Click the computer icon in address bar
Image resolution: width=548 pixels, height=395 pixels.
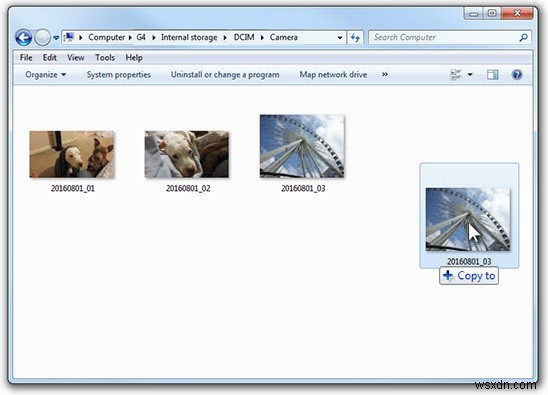[70, 37]
